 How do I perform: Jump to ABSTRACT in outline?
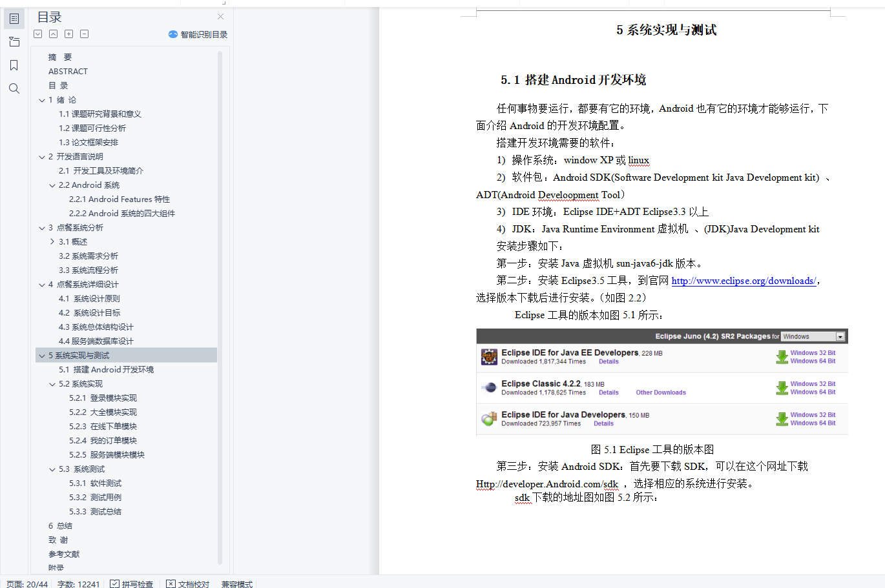[68, 72]
